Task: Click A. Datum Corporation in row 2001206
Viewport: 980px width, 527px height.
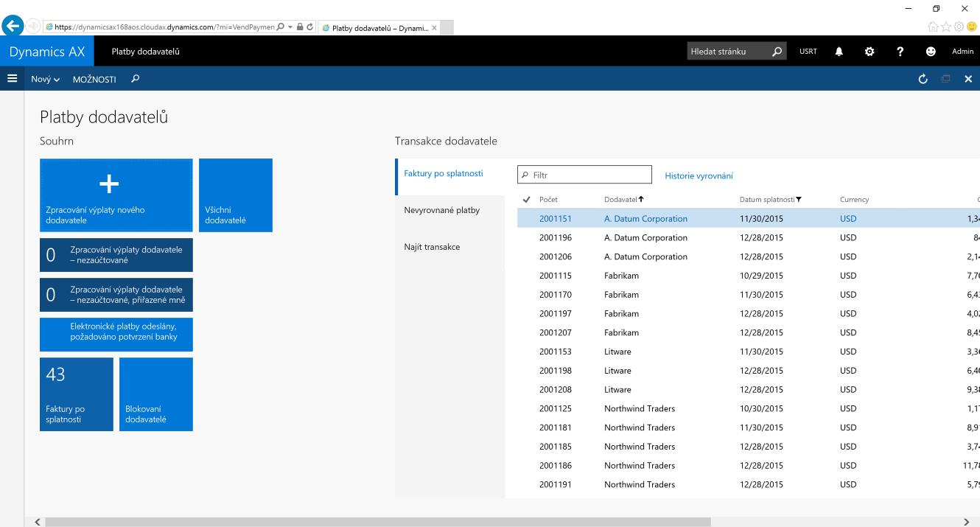Action: tap(645, 257)
